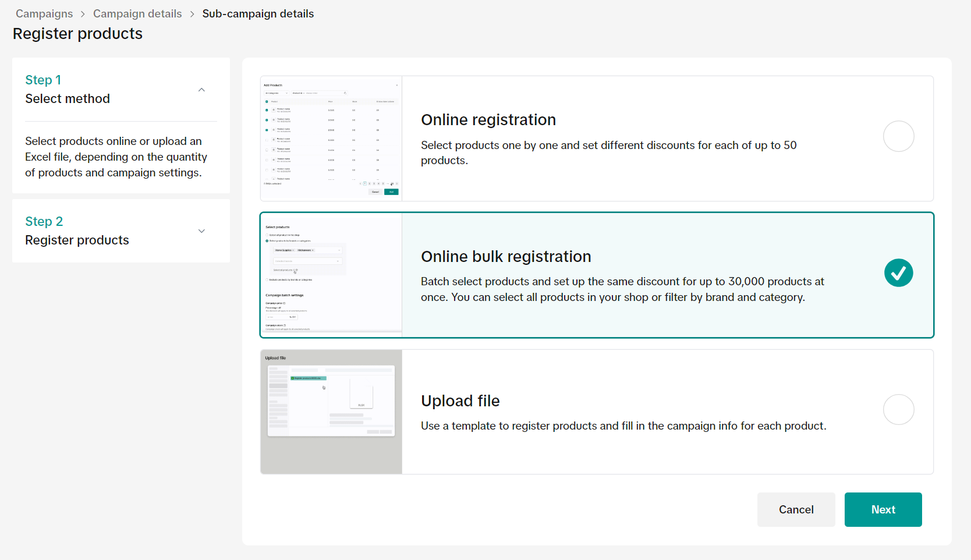Open Step 2 Register products section

(x=77, y=231)
